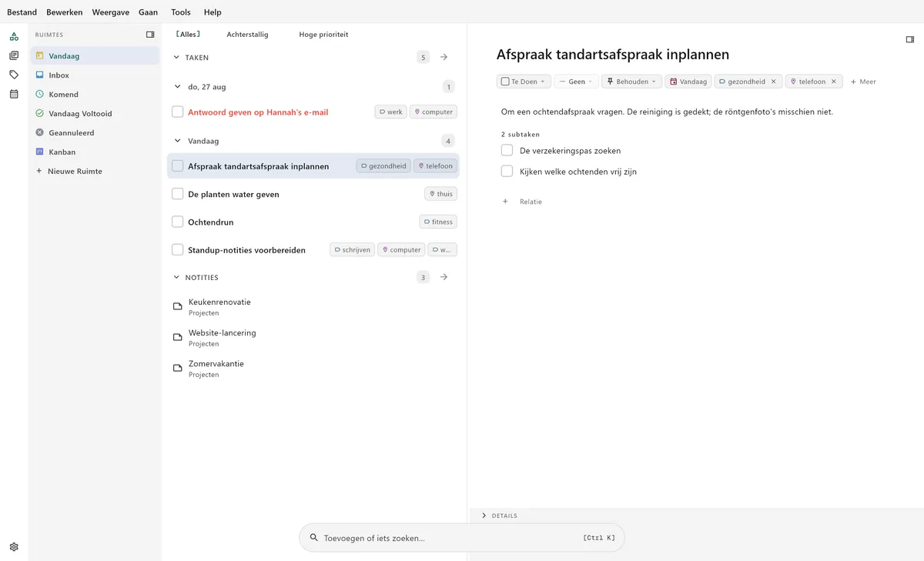Image resolution: width=924 pixels, height=561 pixels.
Task: Open the notes library icon in left rail
Action: pyautogui.click(x=14, y=55)
